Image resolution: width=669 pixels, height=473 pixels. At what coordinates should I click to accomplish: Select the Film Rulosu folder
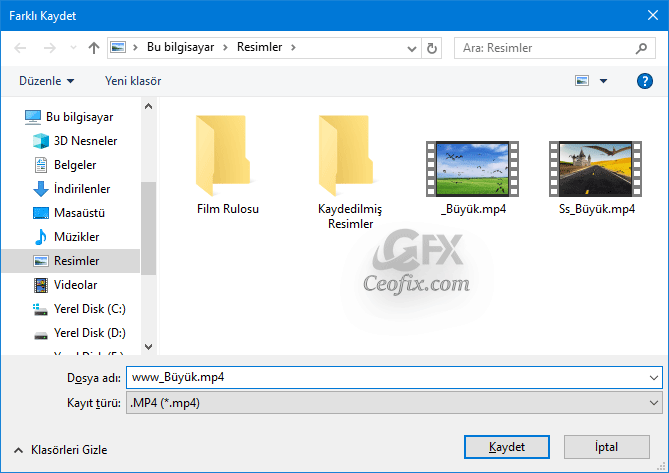(x=227, y=165)
